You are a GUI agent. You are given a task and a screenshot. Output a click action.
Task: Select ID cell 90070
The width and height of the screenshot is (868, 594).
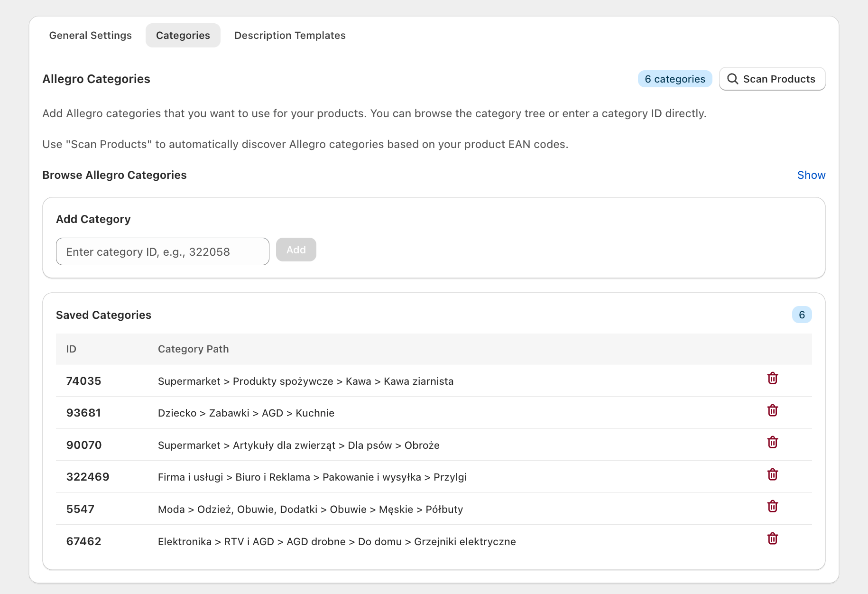tap(84, 445)
